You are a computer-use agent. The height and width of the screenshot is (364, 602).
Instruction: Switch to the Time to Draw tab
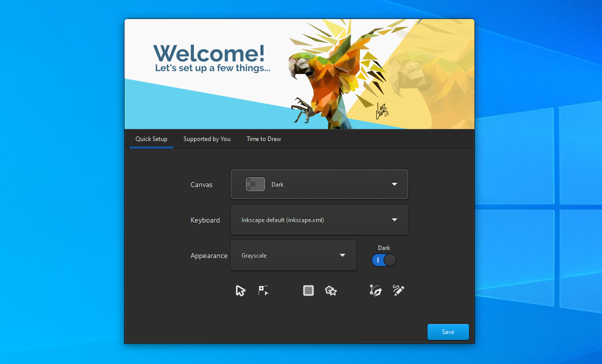click(263, 139)
